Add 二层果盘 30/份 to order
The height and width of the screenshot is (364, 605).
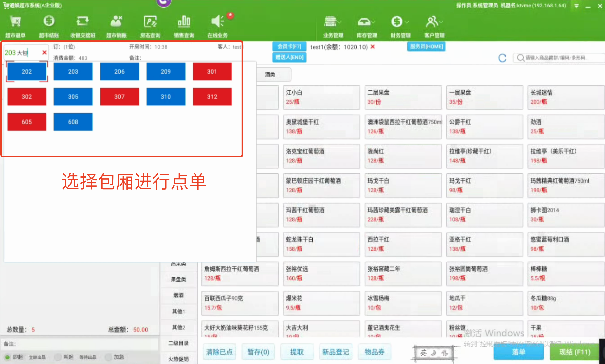(403, 97)
